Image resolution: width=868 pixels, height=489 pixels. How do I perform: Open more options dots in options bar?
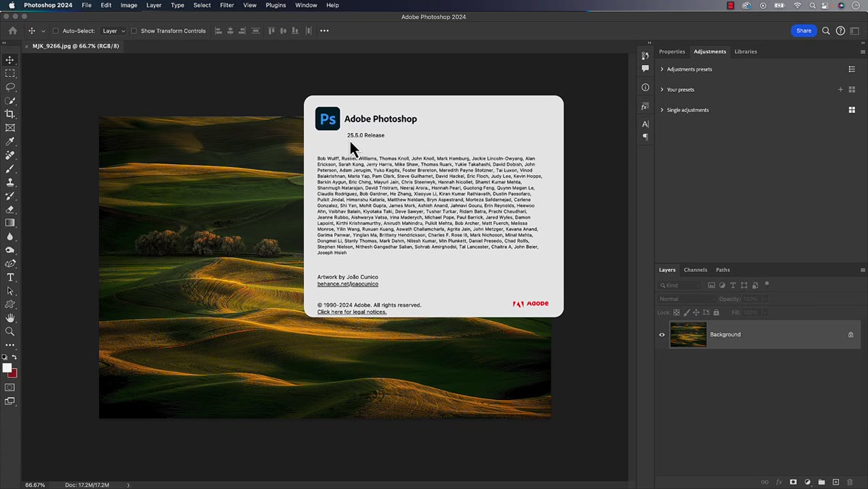tap(324, 31)
